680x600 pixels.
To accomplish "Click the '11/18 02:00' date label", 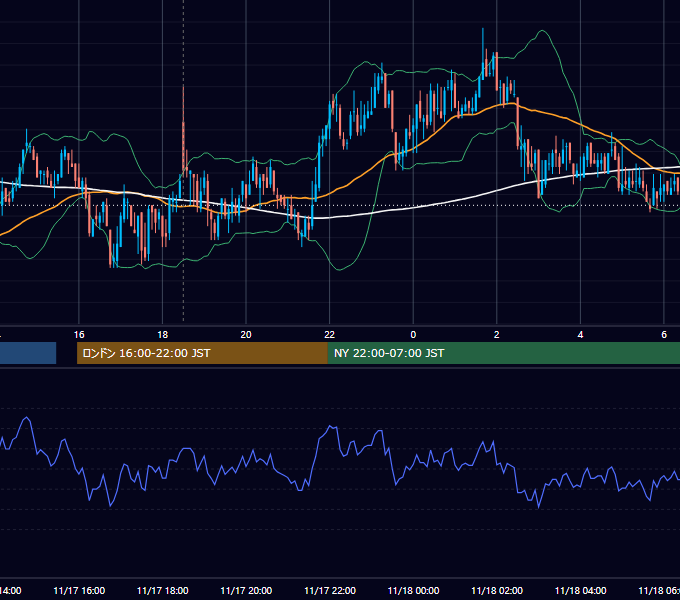I will (x=497, y=591).
